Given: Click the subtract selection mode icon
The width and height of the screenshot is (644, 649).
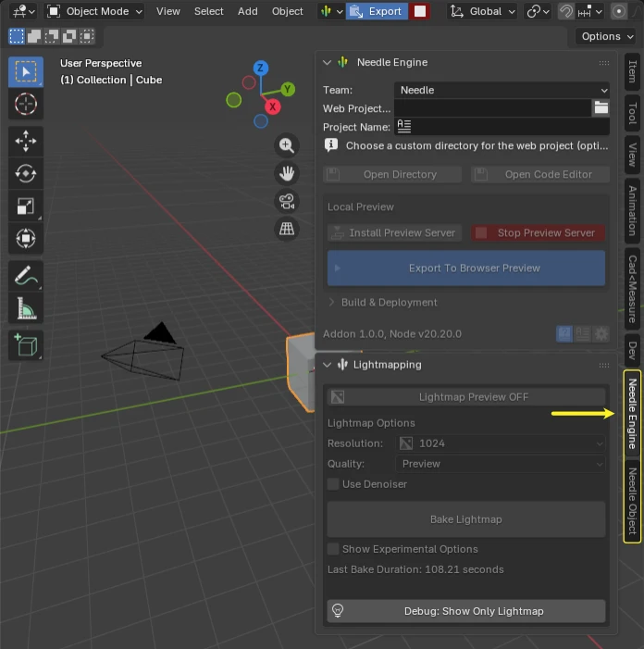Looking at the screenshot, I should (51, 36).
